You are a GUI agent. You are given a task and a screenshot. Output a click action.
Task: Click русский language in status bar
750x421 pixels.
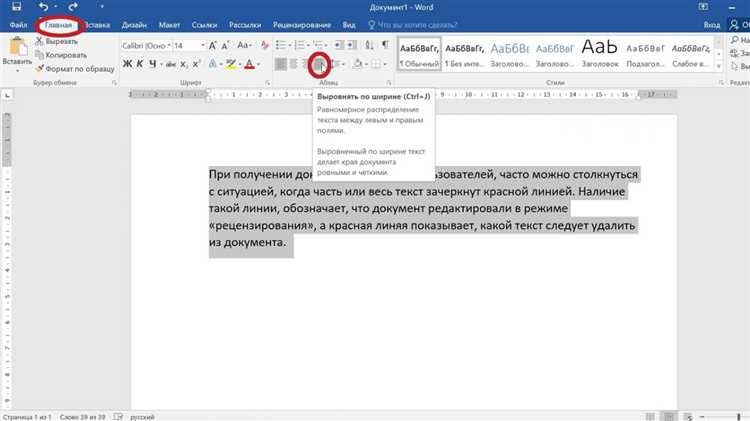(x=142, y=417)
